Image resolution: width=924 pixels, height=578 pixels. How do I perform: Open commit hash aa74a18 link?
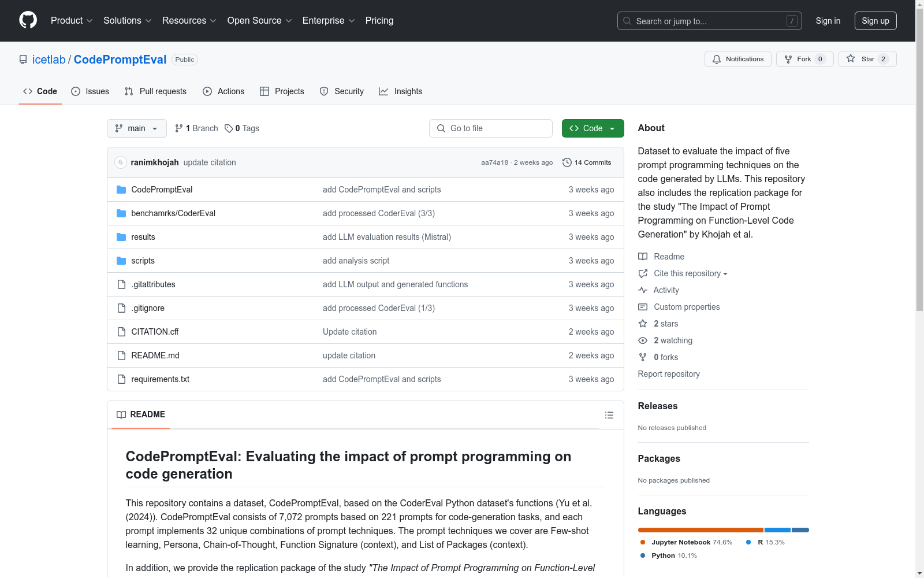click(494, 162)
